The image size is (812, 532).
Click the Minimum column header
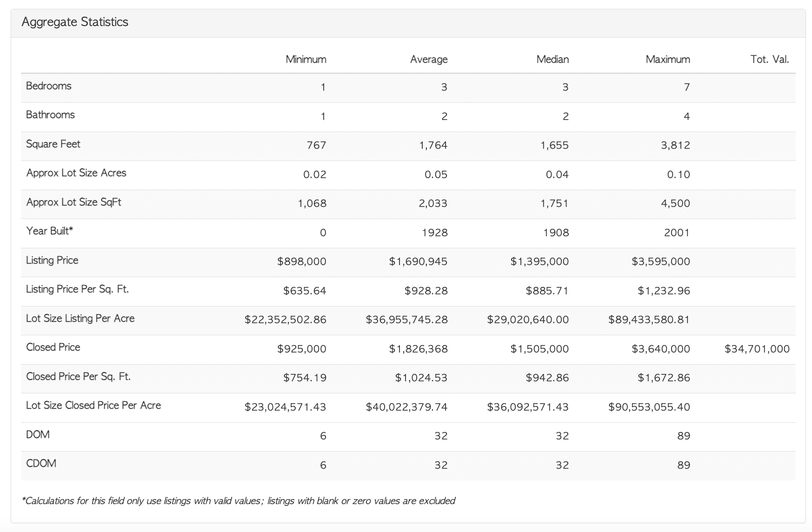click(306, 60)
